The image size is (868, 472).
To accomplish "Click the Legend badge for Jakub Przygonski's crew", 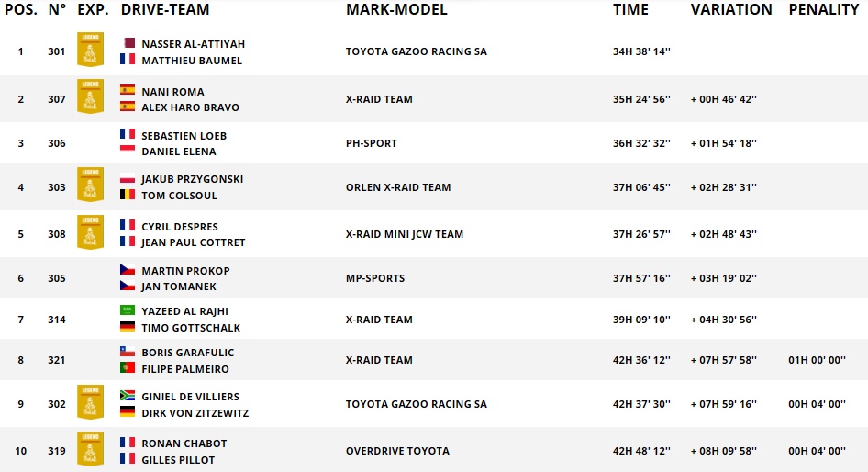I will 90,186.
